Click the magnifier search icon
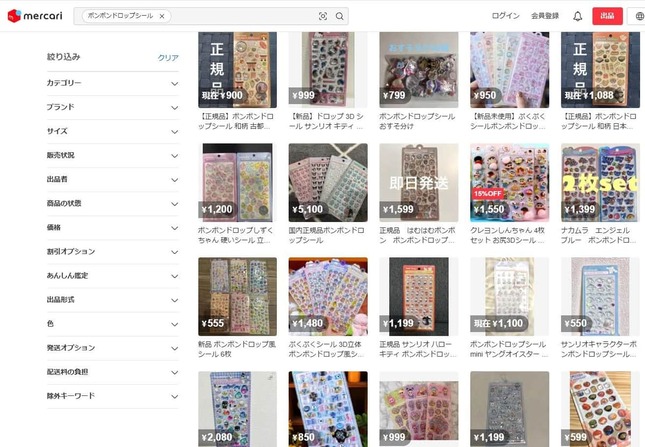Viewport: 645px width, 447px height. tap(339, 16)
